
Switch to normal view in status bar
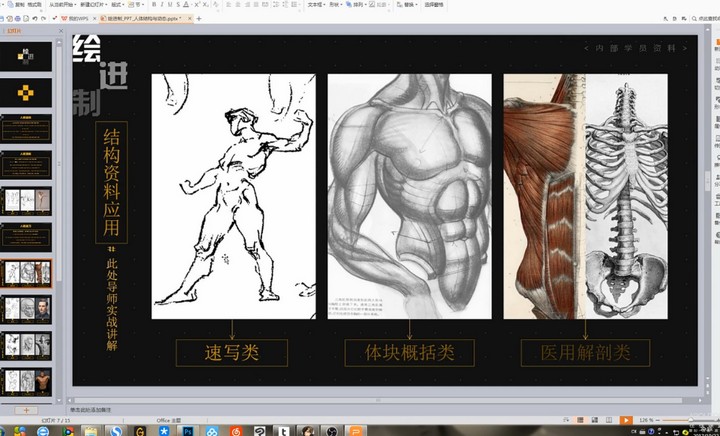click(580, 420)
